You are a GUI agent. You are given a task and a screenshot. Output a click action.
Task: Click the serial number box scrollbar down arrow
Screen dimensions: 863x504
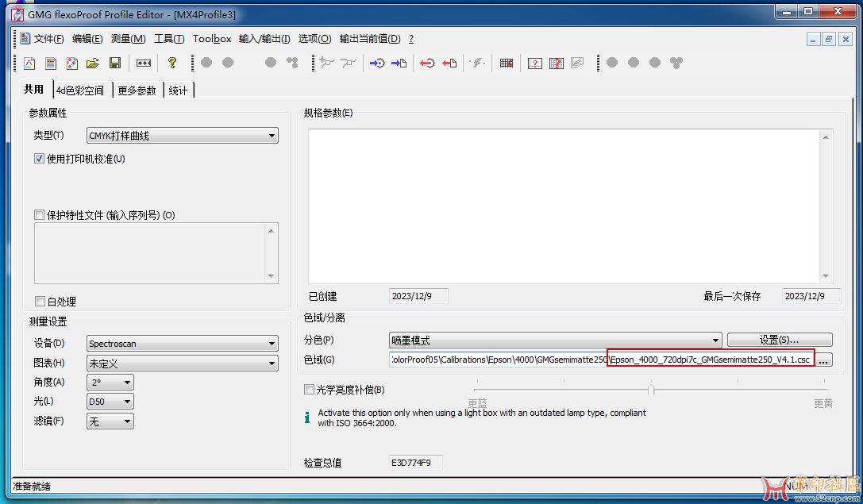click(271, 276)
